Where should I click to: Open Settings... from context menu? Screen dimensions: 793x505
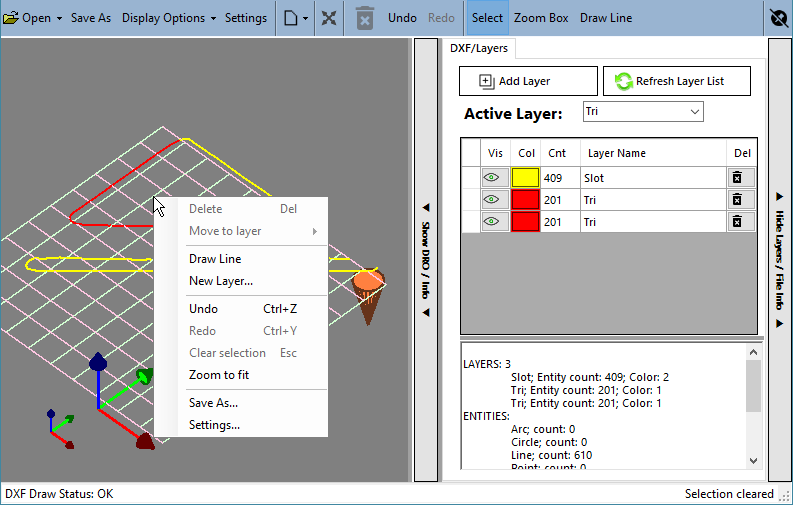click(x=241, y=425)
